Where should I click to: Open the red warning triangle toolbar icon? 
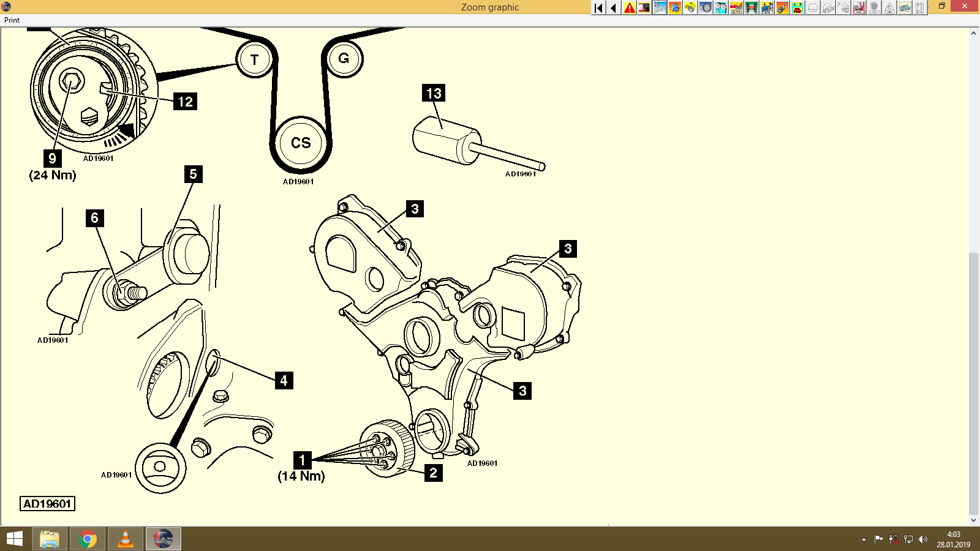(x=629, y=7)
